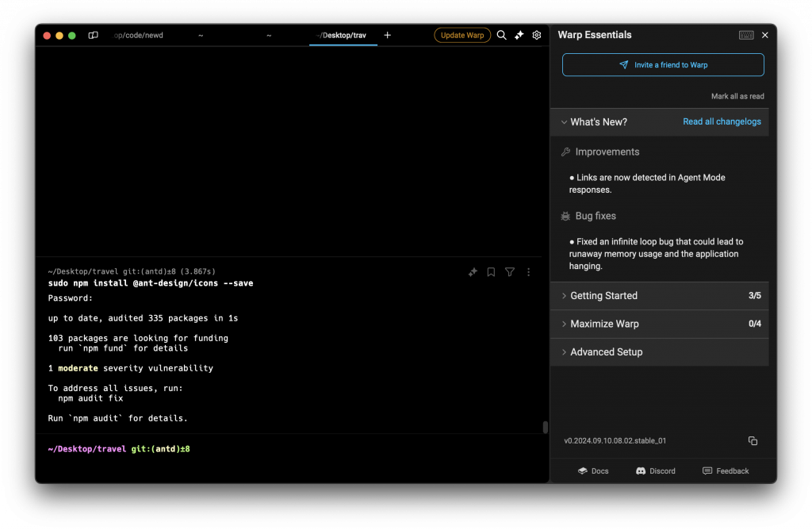The image size is (812, 530).
Task: Switch to the third tab labeled ~
Action: pyautogui.click(x=269, y=35)
